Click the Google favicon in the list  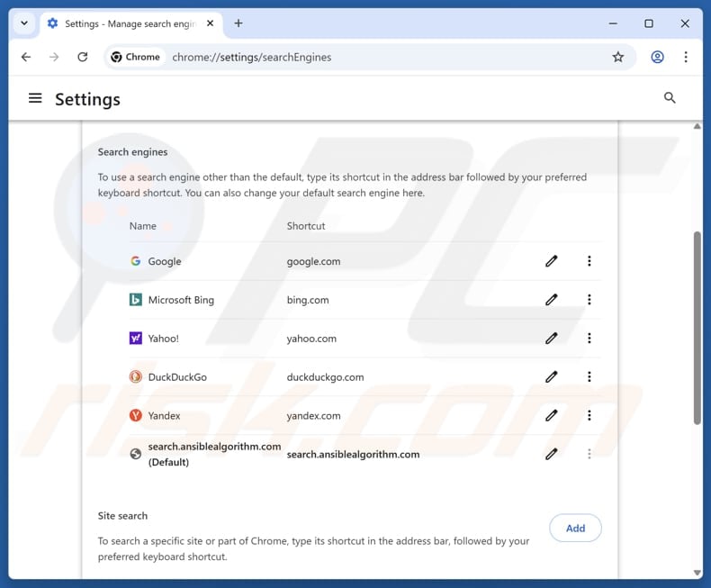point(135,261)
